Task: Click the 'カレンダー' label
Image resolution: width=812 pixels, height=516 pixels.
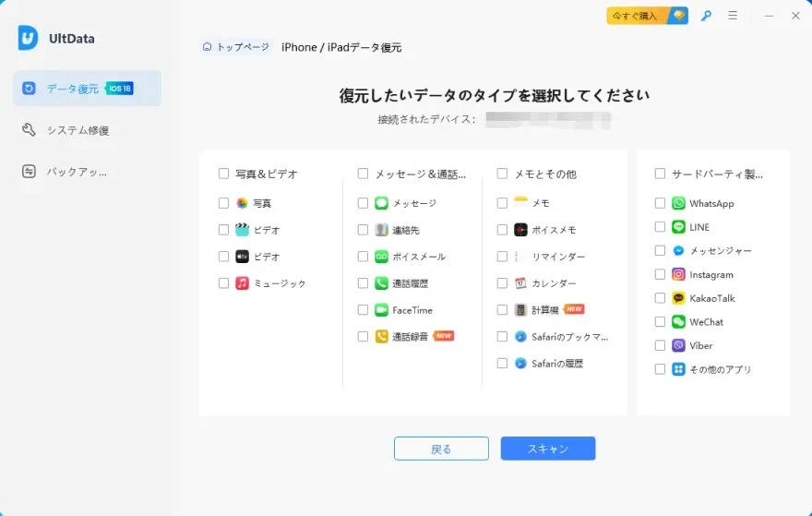Action: 554,283
